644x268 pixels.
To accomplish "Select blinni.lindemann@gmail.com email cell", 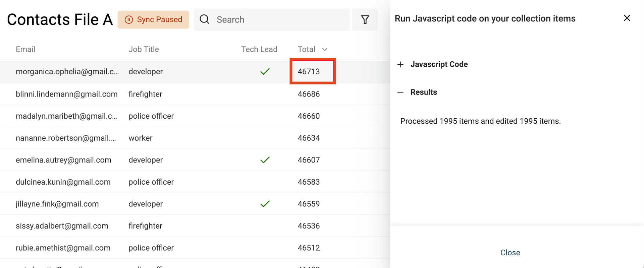I will pyautogui.click(x=66, y=94).
